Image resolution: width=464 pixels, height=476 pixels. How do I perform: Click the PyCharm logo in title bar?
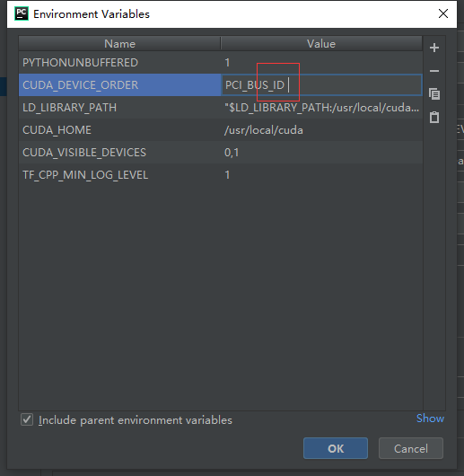pos(22,14)
